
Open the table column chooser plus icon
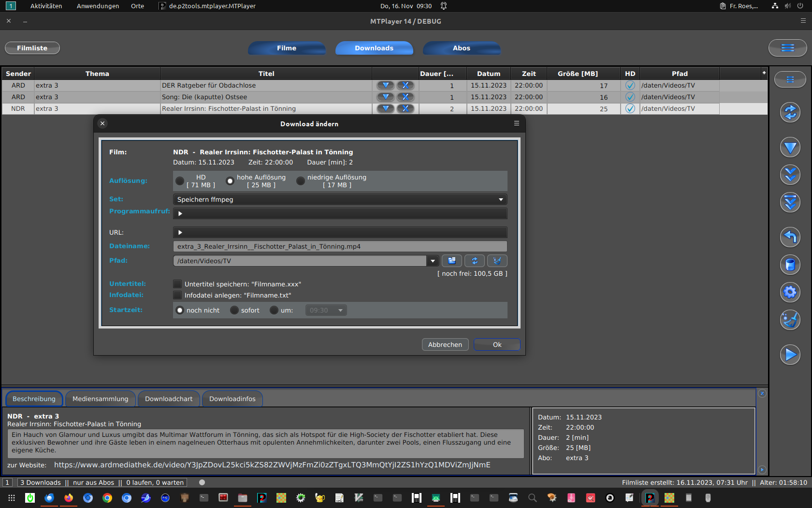click(x=764, y=73)
